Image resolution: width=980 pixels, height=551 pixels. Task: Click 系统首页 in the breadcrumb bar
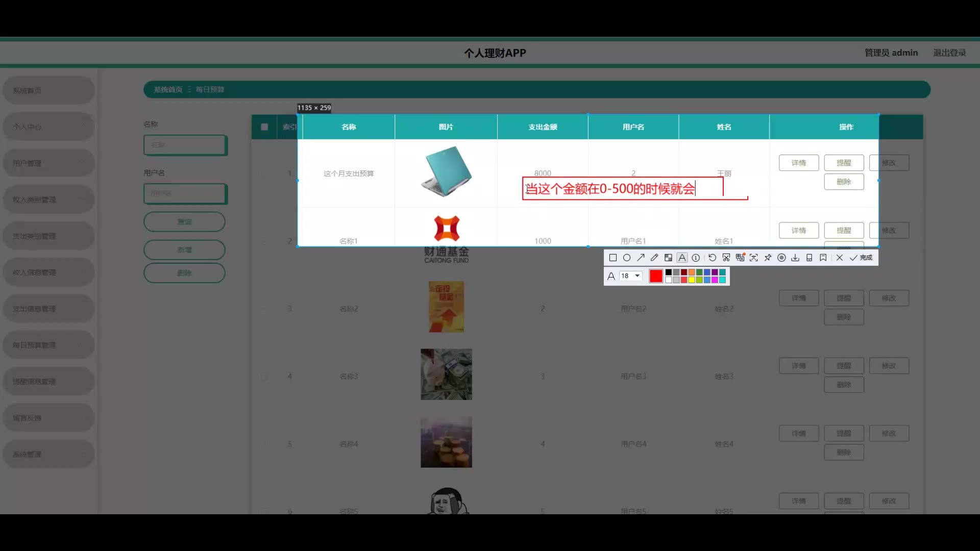[168, 89]
